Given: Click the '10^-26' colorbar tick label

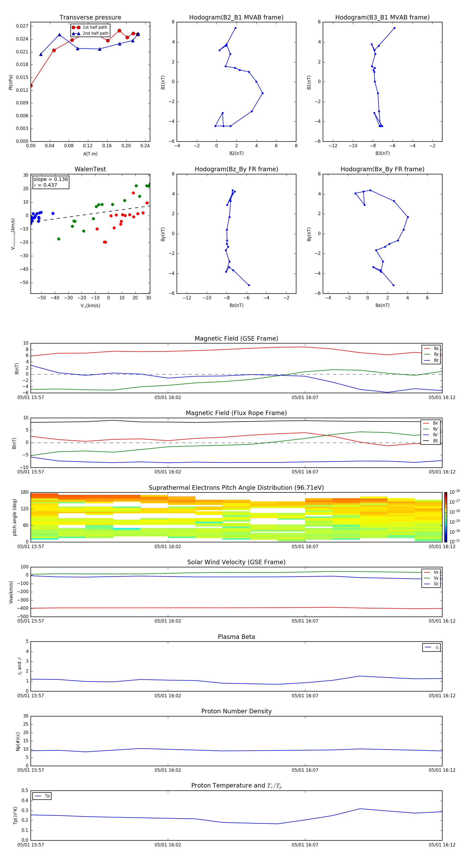Looking at the screenshot, I should pyautogui.click(x=455, y=492).
